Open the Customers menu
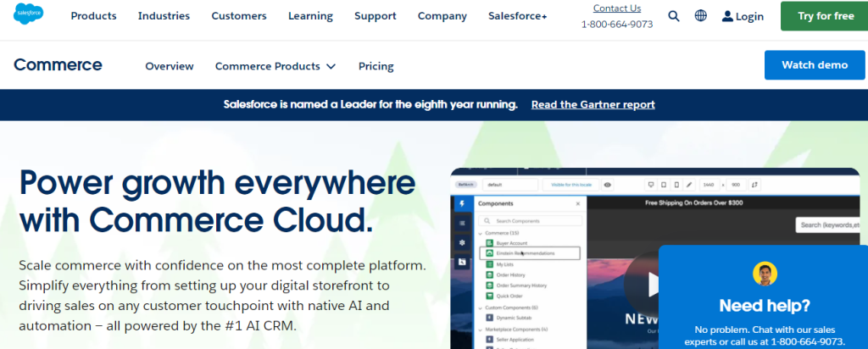 238,16
